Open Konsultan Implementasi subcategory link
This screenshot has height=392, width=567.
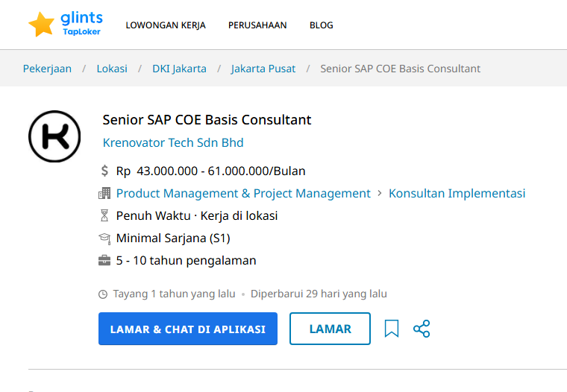pos(457,193)
